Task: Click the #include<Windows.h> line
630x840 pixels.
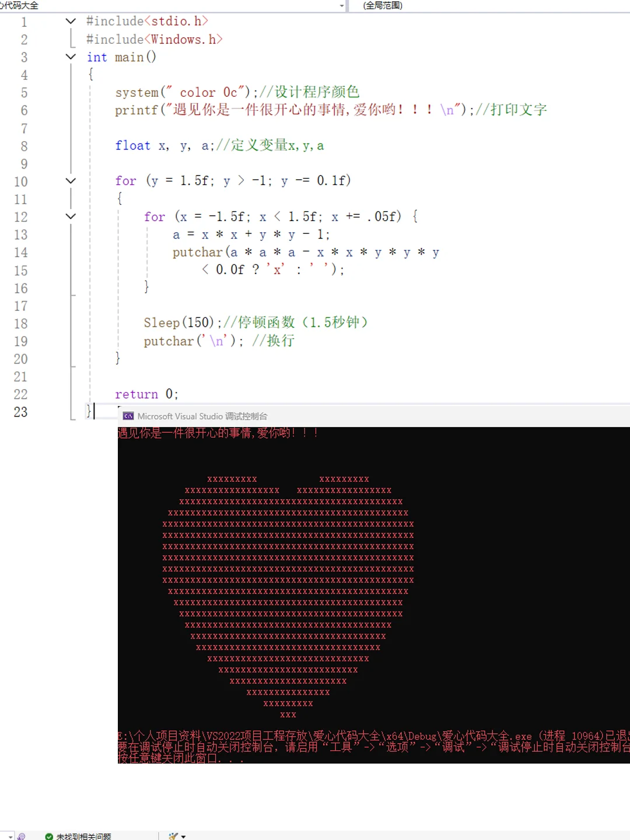Action: [155, 39]
